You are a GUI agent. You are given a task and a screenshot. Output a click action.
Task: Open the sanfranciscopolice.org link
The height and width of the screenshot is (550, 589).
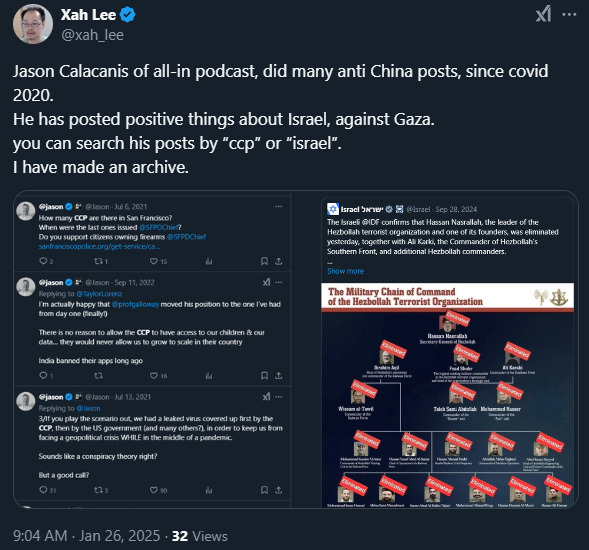point(99,246)
